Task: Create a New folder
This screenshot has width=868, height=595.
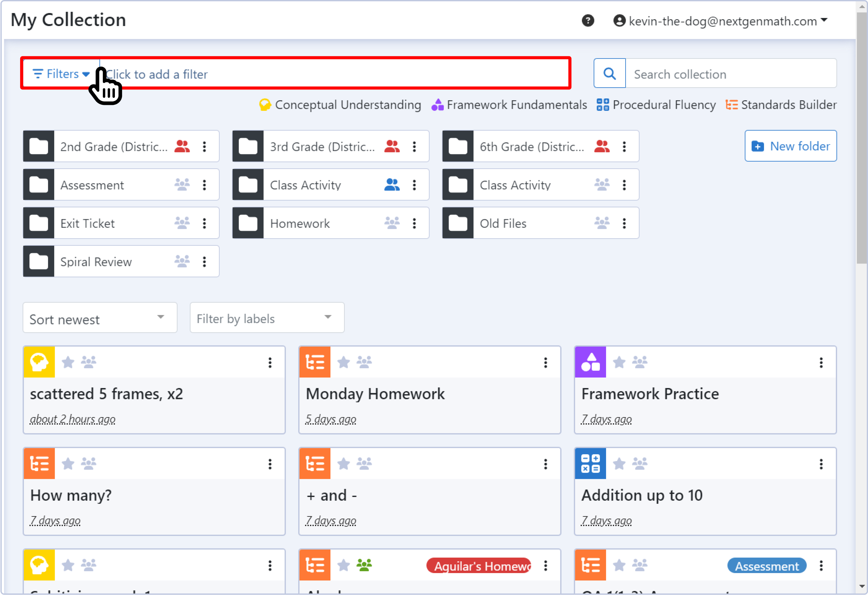Action: 791,146
